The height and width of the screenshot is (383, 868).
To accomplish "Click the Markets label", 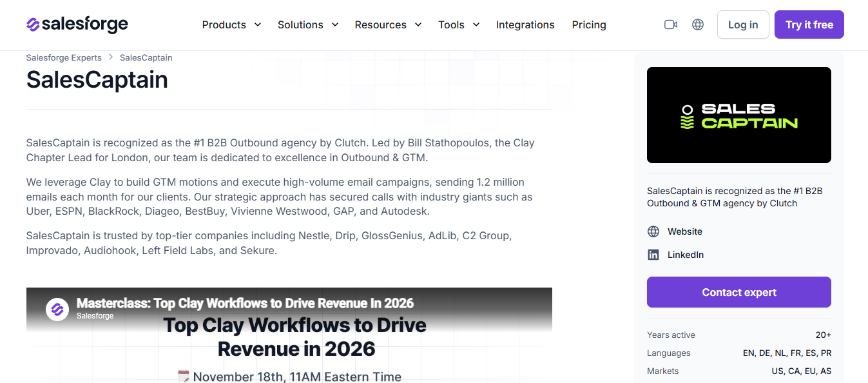I will (x=663, y=371).
